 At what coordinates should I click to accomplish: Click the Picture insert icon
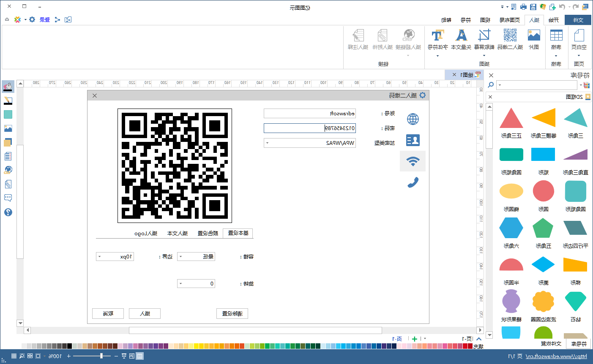point(534,39)
